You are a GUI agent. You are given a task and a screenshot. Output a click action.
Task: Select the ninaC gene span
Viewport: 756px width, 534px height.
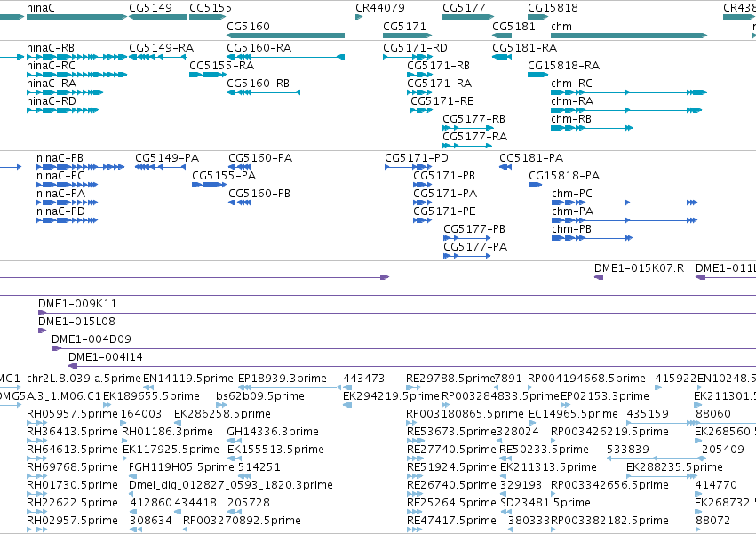pos(76,17)
